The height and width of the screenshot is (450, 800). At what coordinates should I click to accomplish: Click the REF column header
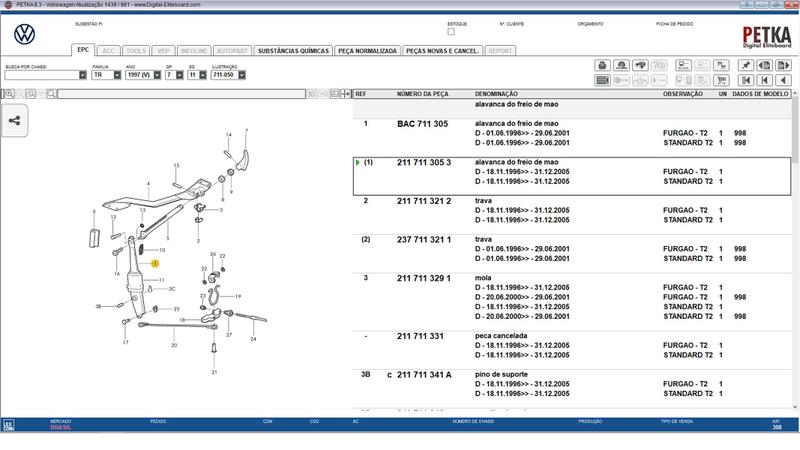click(x=361, y=94)
